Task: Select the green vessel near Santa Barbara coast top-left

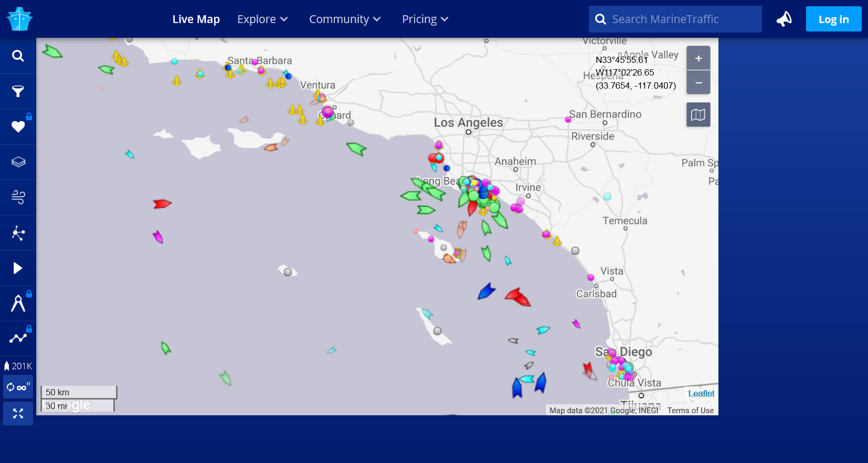Action: point(52,51)
